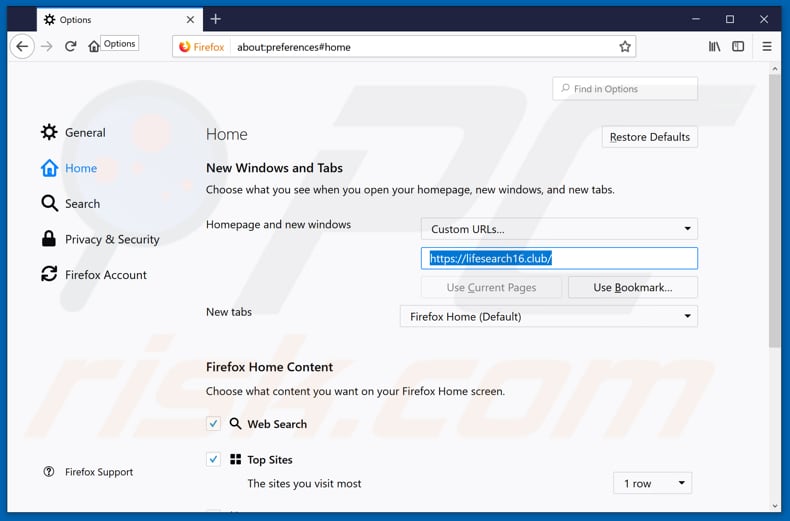Select the Options browser tab
The image size is (790, 521).
(119, 20)
